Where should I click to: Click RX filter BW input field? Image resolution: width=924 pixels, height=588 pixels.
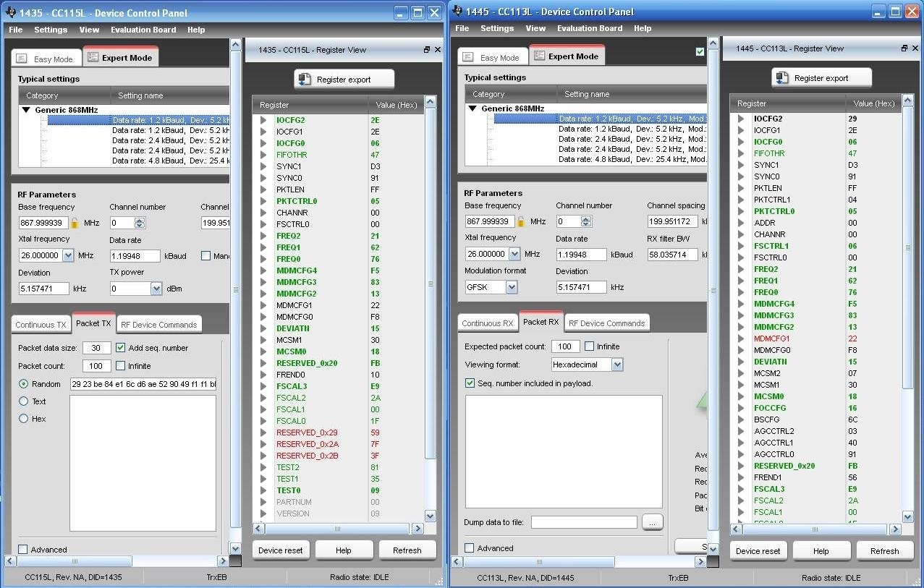[x=672, y=255]
